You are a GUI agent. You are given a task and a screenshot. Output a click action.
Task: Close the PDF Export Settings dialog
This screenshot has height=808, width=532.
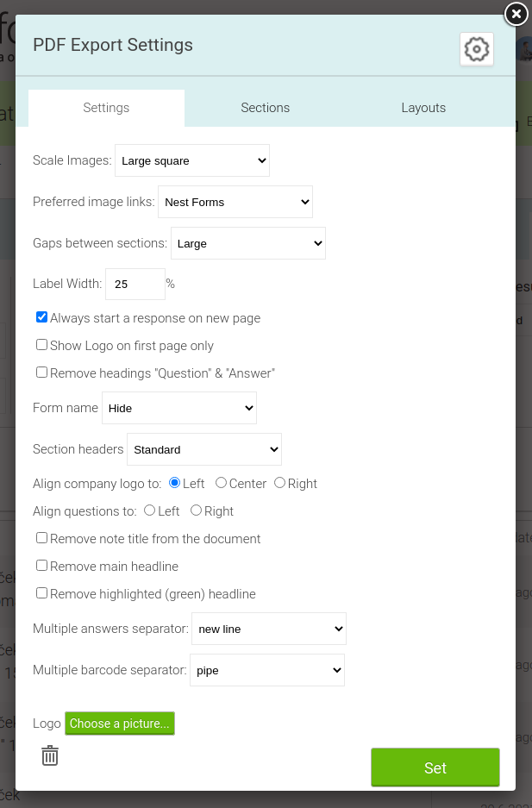tap(516, 14)
